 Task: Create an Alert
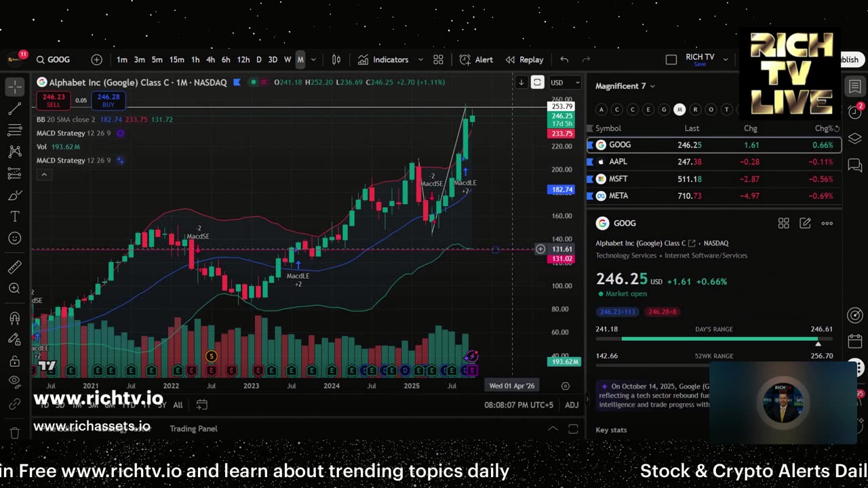(476, 60)
